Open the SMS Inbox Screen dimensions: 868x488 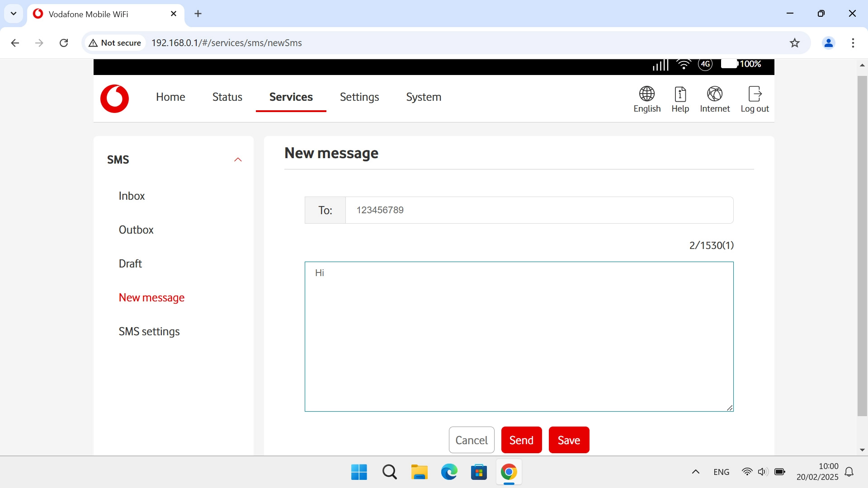click(x=132, y=196)
